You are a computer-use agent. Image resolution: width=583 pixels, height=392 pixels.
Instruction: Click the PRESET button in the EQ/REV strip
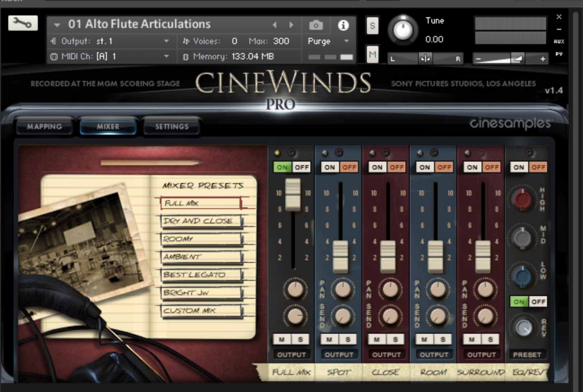click(527, 354)
